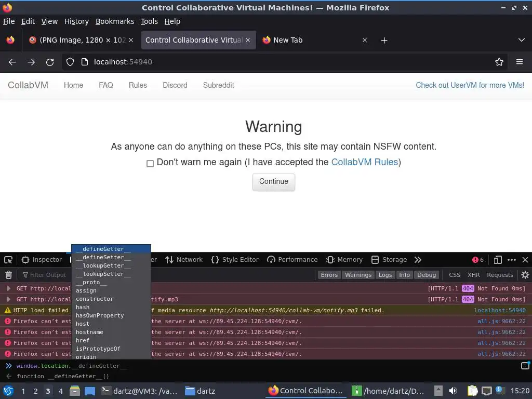Close the PNG Image tab
The image size is (532, 399).
point(131,40)
